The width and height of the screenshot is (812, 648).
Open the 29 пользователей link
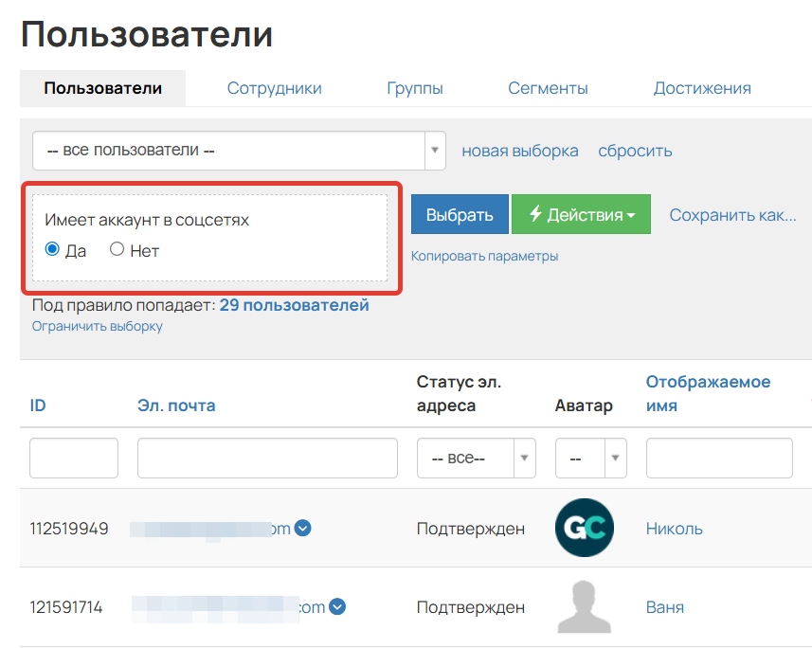(293, 305)
